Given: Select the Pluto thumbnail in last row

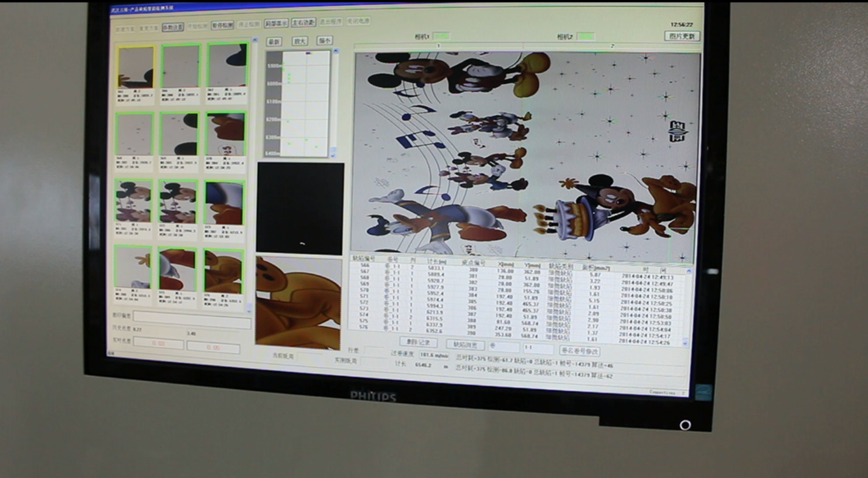Looking at the screenshot, I should [x=223, y=271].
